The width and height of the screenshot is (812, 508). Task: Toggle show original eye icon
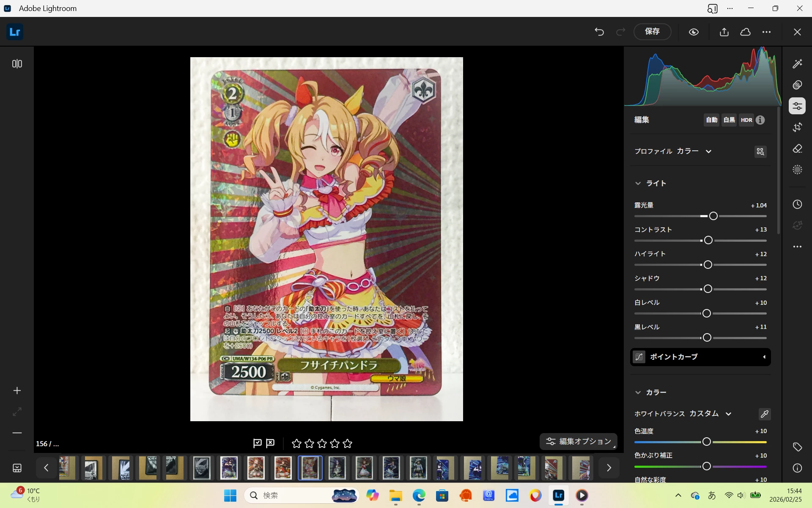pyautogui.click(x=694, y=32)
